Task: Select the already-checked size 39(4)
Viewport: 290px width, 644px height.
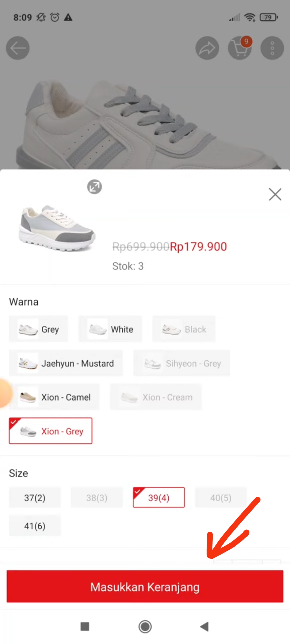Action: (158, 497)
